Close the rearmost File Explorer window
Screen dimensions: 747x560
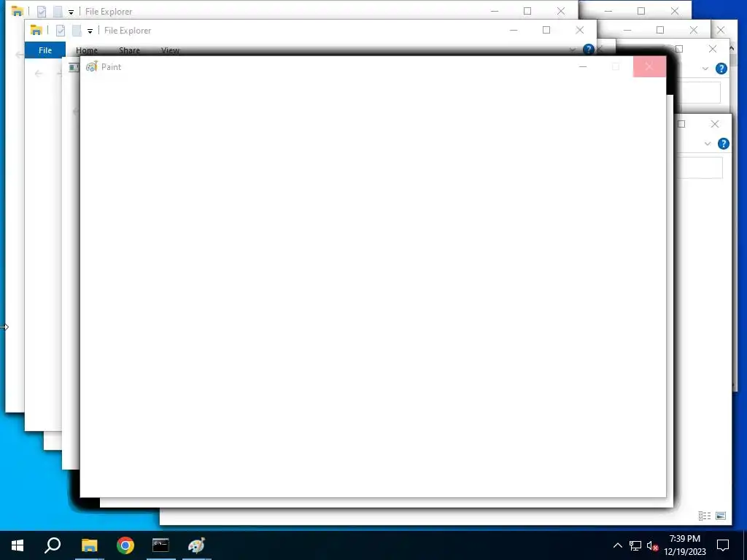coord(561,11)
